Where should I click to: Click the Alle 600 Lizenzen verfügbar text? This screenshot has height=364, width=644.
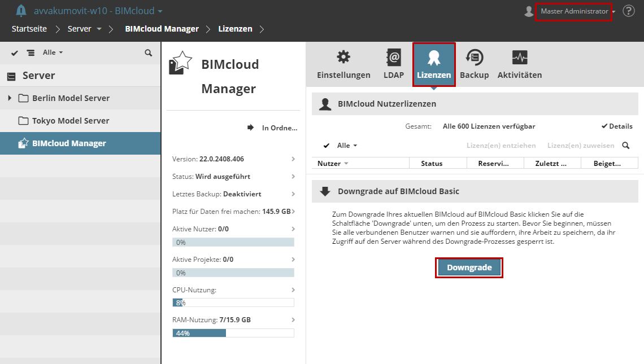489,126
